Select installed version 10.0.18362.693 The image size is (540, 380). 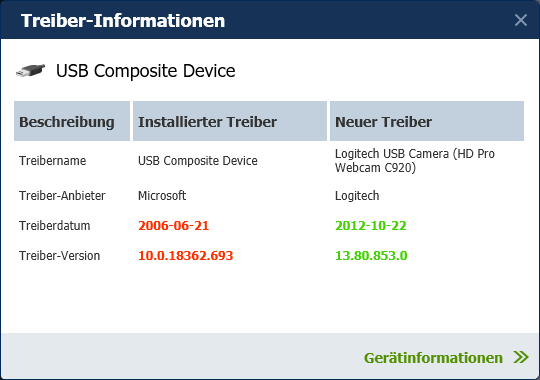pos(186,256)
